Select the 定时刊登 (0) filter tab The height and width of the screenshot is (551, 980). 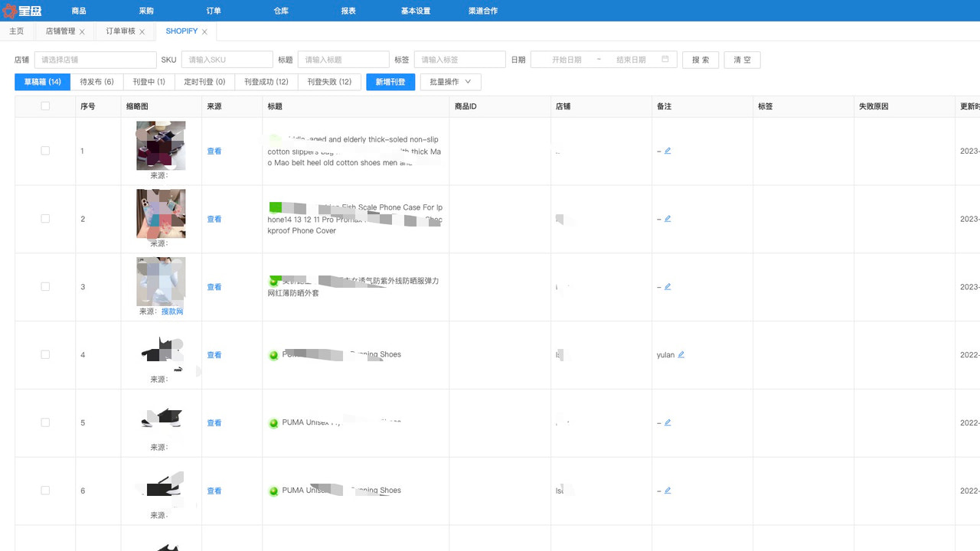[x=204, y=82]
